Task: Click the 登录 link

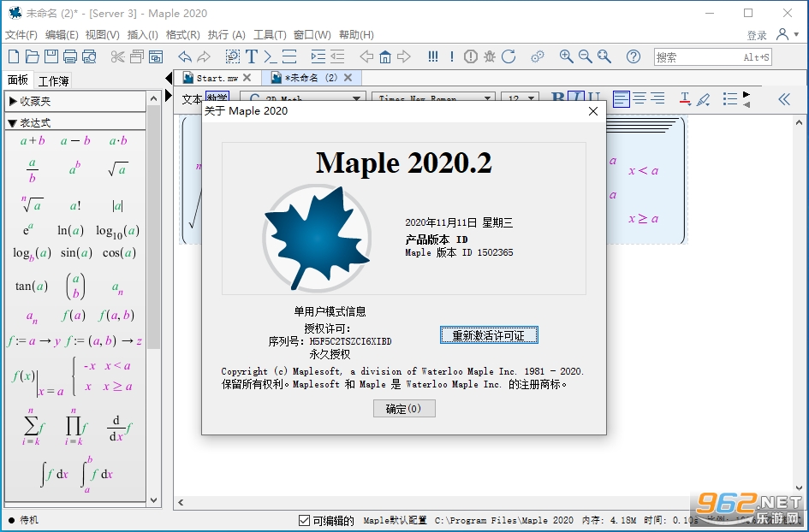Action: (x=757, y=35)
